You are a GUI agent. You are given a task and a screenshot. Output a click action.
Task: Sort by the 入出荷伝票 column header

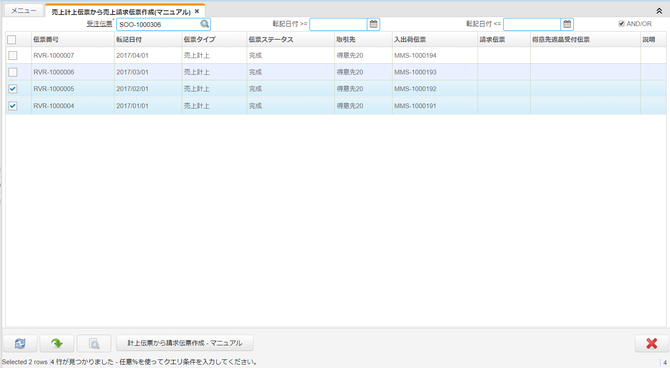(435, 39)
